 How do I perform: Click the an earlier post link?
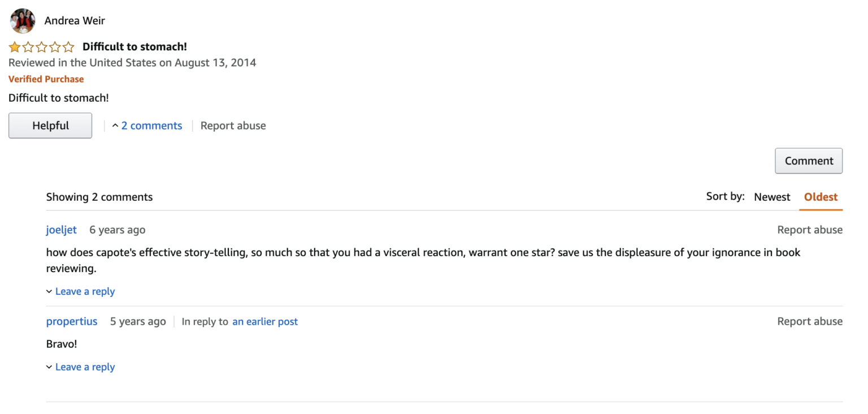tap(265, 321)
